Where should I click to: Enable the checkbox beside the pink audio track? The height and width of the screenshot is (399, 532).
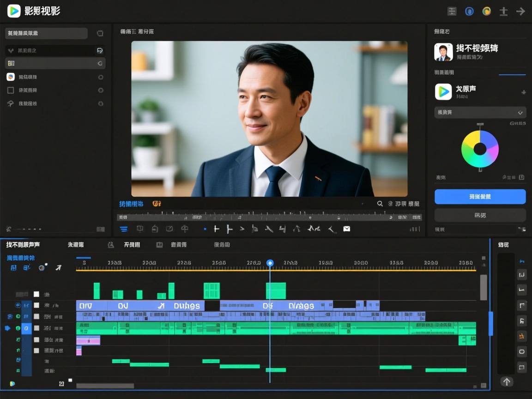pyautogui.click(x=36, y=340)
